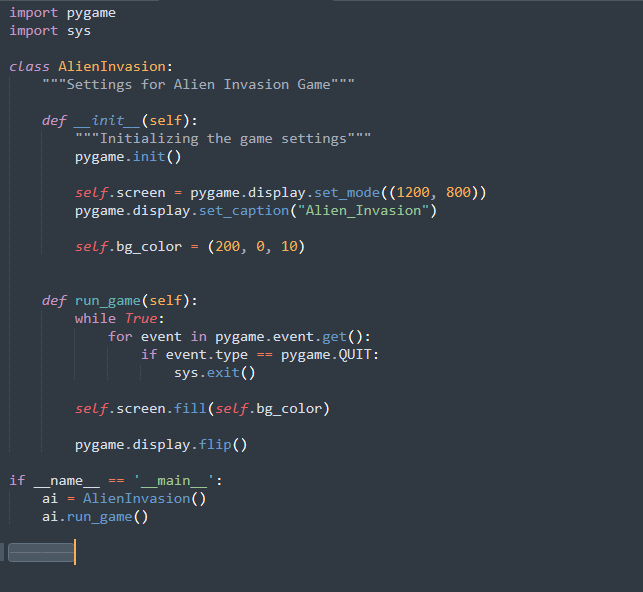643x592 pixels.
Task: Click the 'while True:' line
Action: [120, 319]
